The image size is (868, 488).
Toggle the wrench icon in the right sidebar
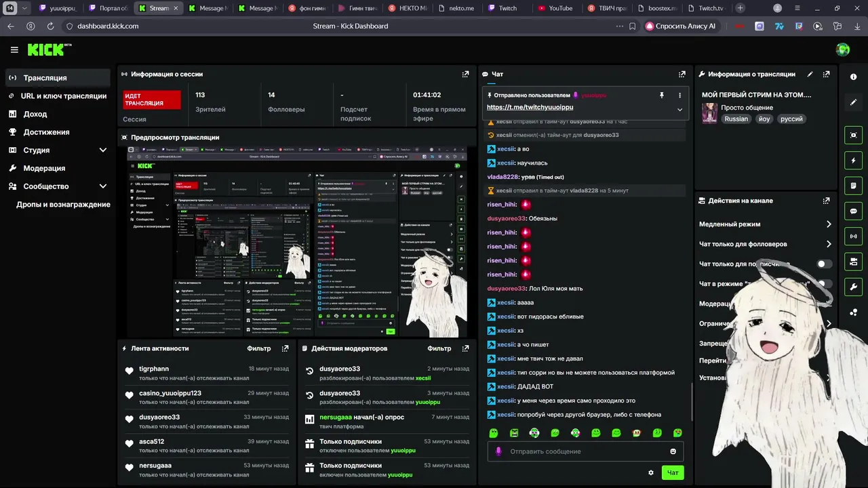[853, 287]
